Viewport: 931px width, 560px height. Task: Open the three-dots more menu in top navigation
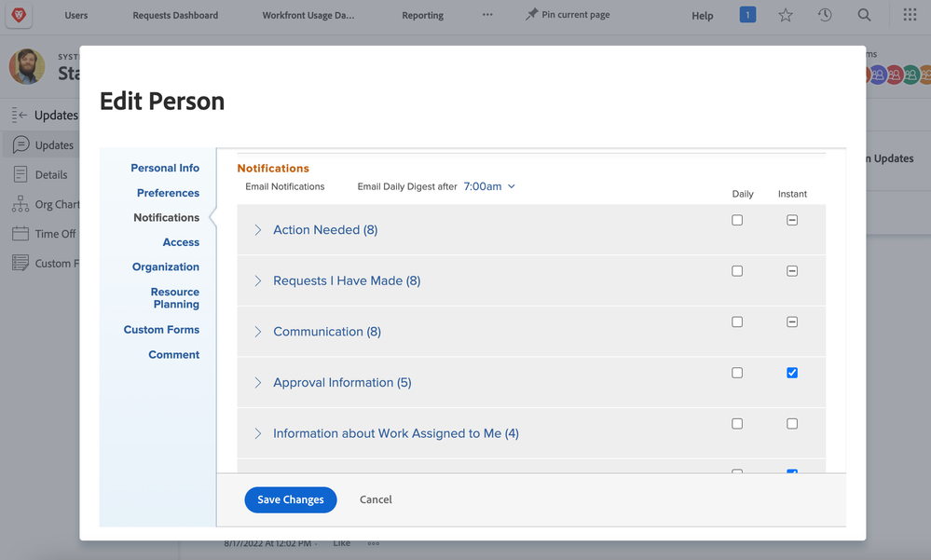(x=487, y=15)
